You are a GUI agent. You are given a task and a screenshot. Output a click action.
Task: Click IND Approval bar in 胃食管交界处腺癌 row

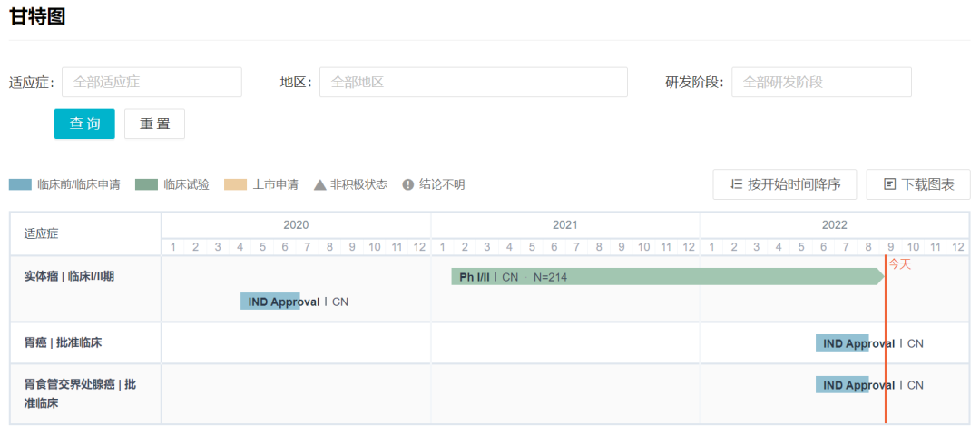click(x=842, y=385)
